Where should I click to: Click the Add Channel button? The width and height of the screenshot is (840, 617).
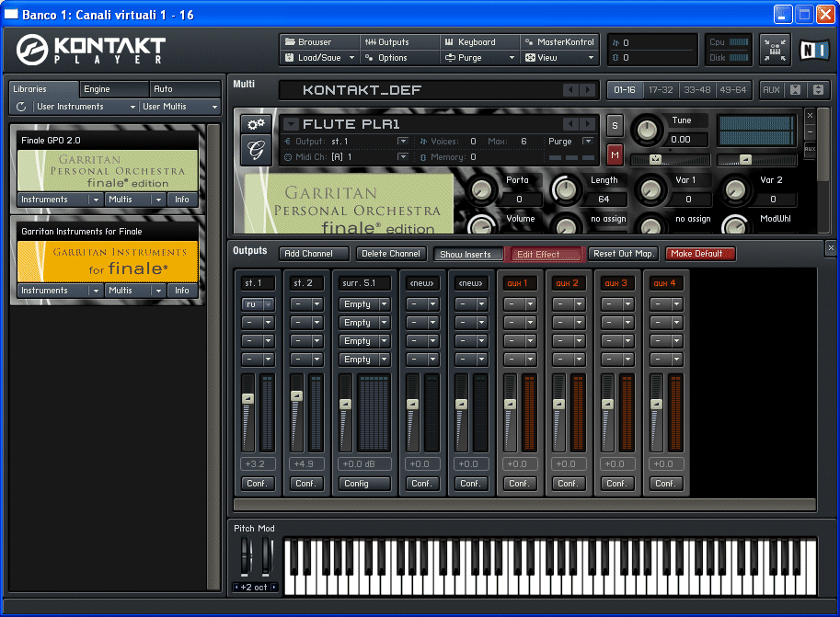tap(314, 254)
